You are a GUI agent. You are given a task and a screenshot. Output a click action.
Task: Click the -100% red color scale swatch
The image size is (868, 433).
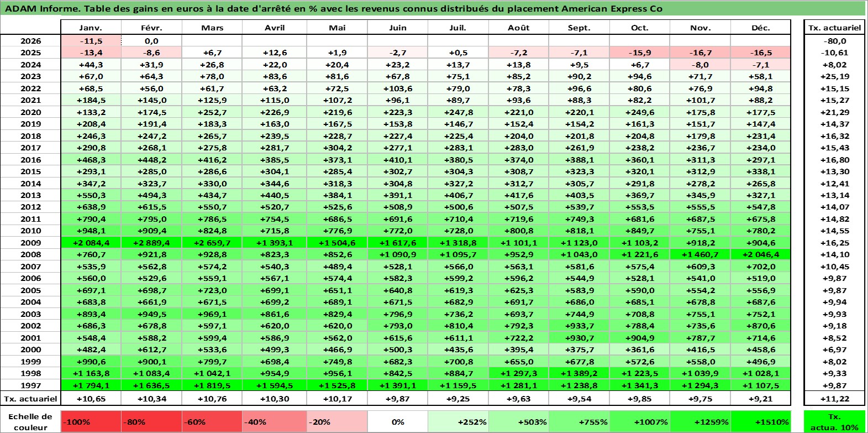pyautogui.click(x=91, y=421)
